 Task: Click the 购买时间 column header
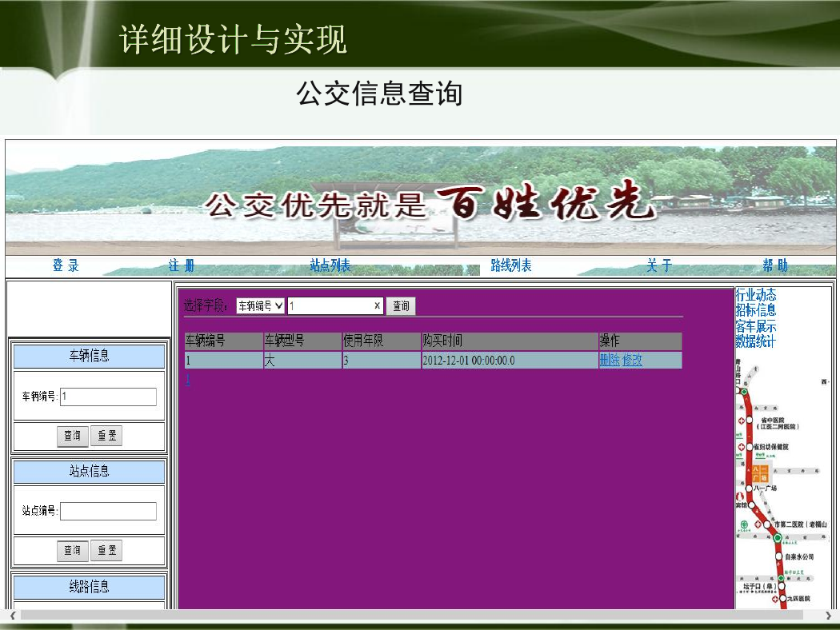(510, 341)
